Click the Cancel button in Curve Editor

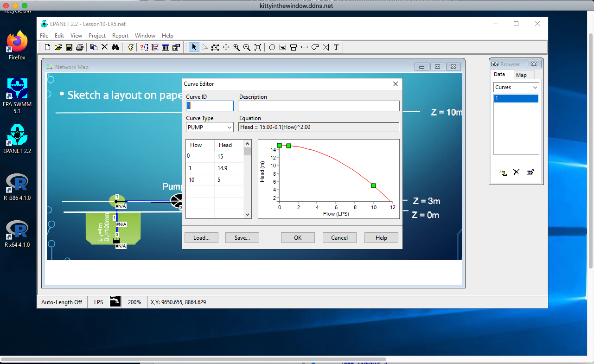(339, 237)
